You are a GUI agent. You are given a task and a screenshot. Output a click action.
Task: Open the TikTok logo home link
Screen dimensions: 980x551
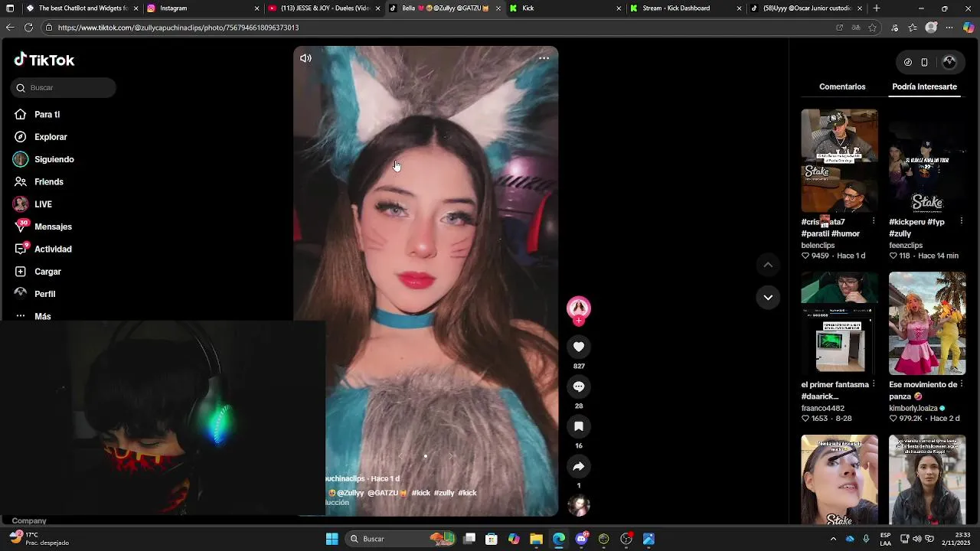(x=44, y=60)
